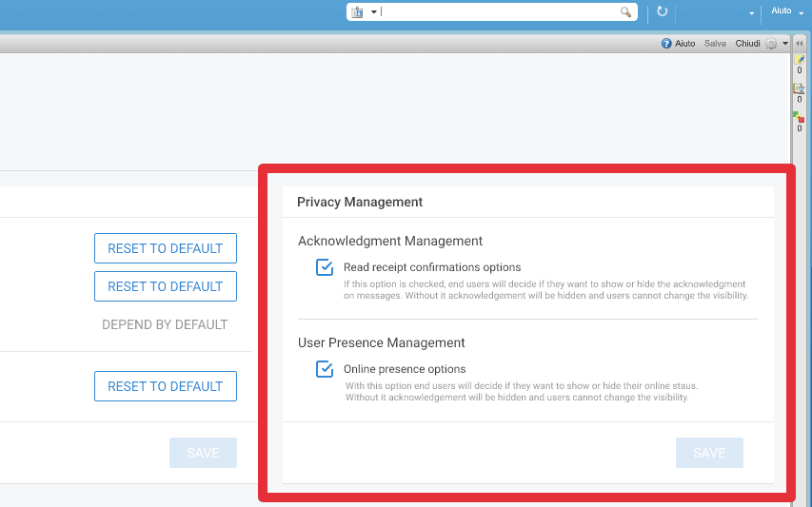Click the search category icon in the search box
The image size is (812, 507).
pos(357,12)
